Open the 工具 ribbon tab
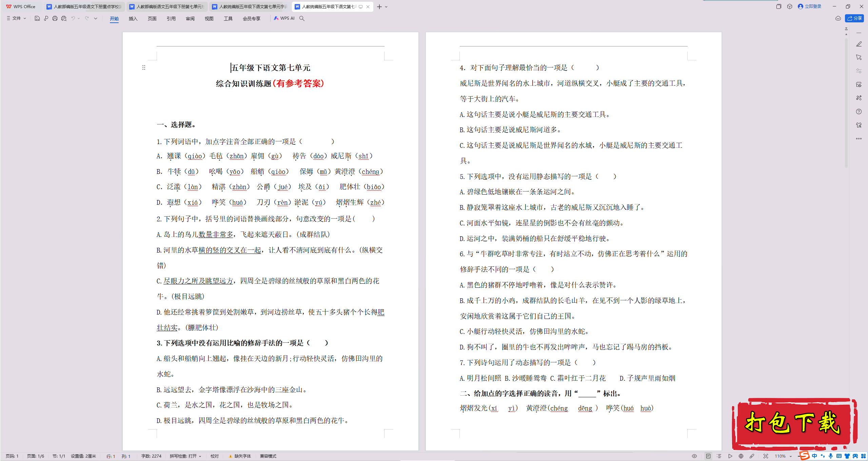 tap(228, 19)
